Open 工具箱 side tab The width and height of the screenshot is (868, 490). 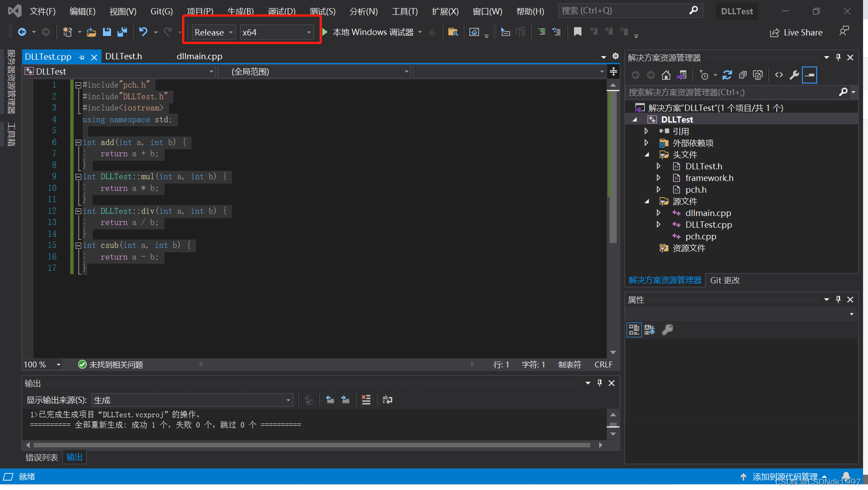pos(11,134)
